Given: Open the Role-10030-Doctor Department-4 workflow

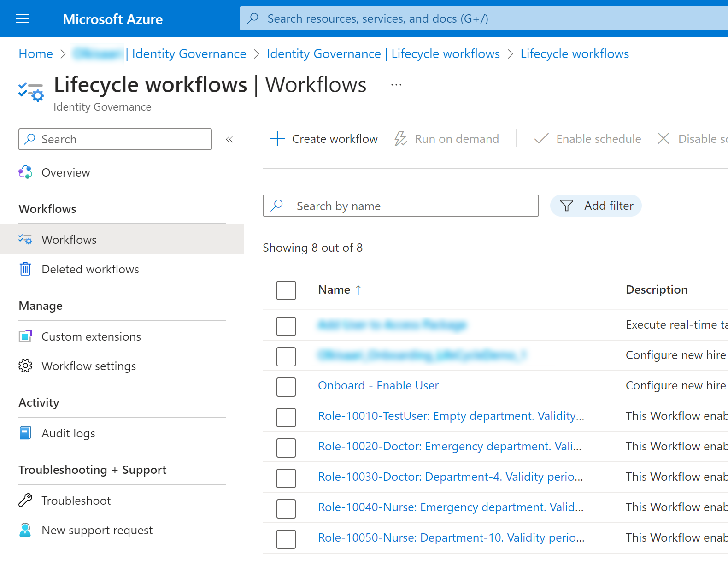Looking at the screenshot, I should point(451,477).
